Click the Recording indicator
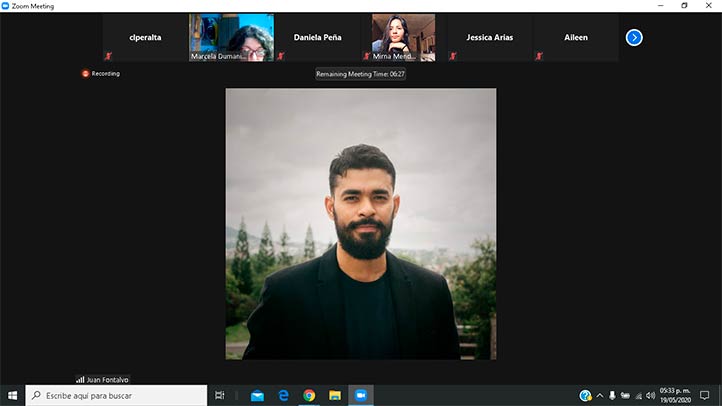This screenshot has height=406, width=722. coord(101,73)
